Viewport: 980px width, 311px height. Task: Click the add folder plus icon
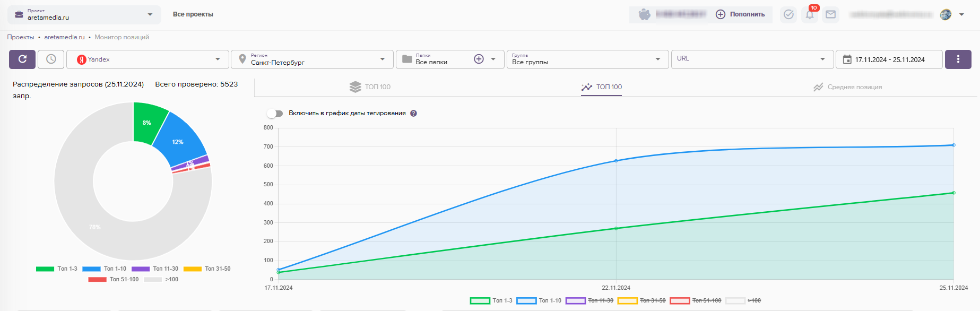coord(479,59)
